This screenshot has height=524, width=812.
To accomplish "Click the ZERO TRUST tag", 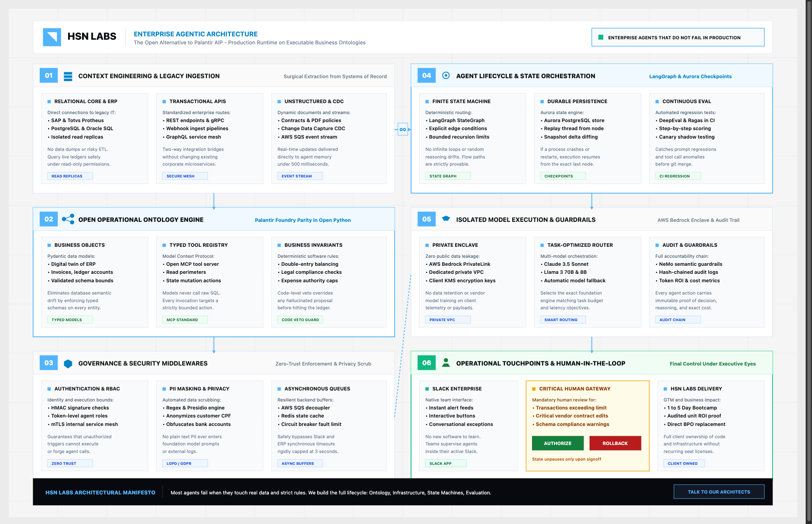I will [x=70, y=464].
